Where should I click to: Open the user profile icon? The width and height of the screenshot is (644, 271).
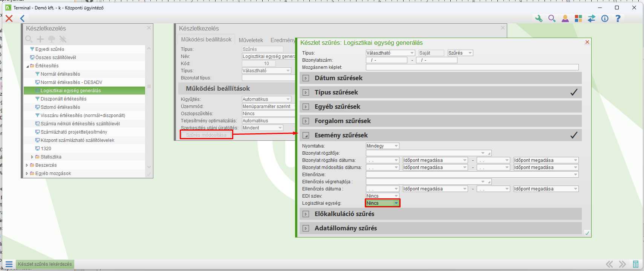(565, 18)
